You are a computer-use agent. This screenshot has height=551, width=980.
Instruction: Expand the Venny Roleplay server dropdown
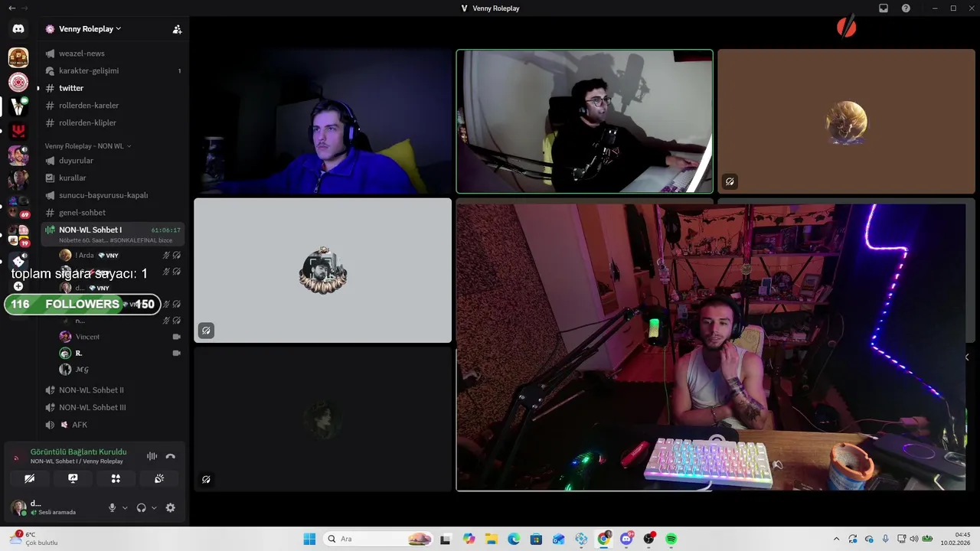click(90, 29)
